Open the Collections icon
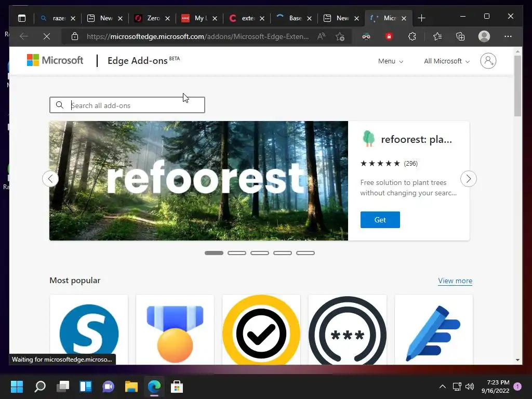This screenshot has height=399, width=532. pos(460,36)
